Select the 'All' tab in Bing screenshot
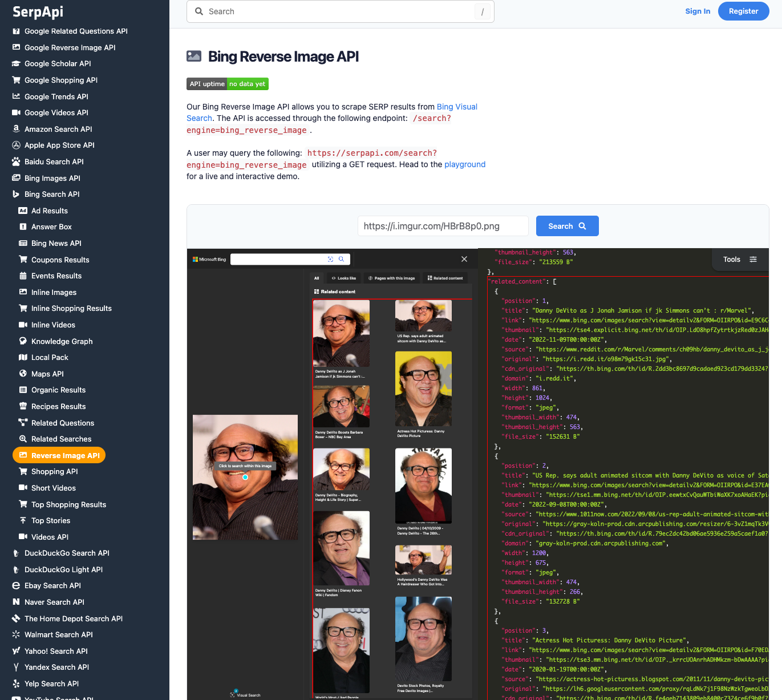 click(317, 278)
